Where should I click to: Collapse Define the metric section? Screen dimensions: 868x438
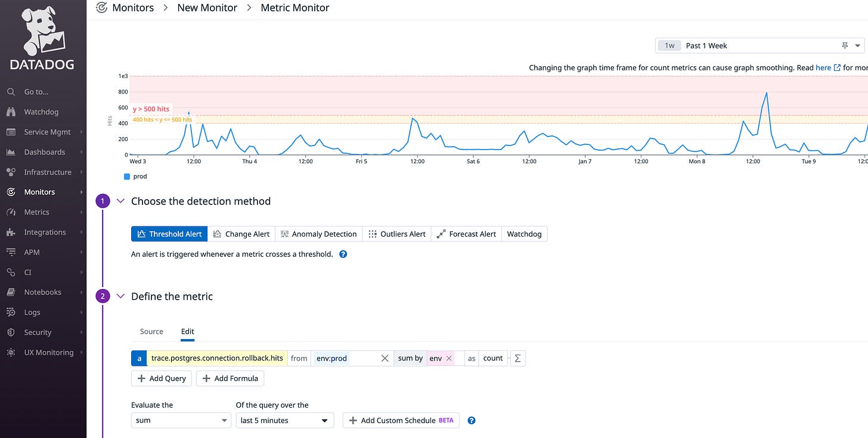point(121,296)
